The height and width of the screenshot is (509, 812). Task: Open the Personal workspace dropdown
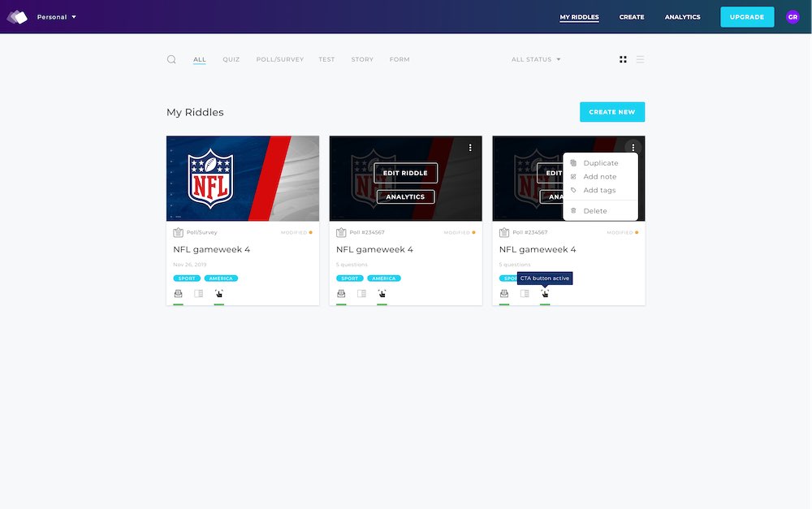click(57, 17)
